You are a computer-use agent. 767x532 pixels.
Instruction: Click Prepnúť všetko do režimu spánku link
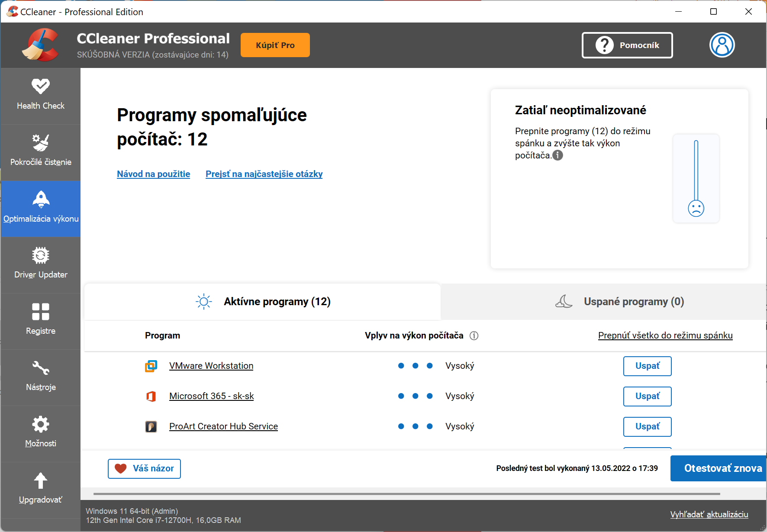(x=665, y=335)
